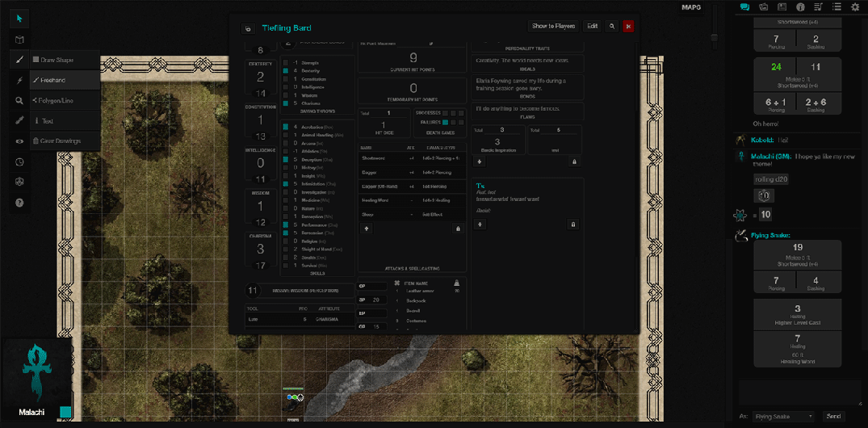The height and width of the screenshot is (428, 868).
Task: Toggle Charisma saving throw proficiency
Action: (x=286, y=103)
